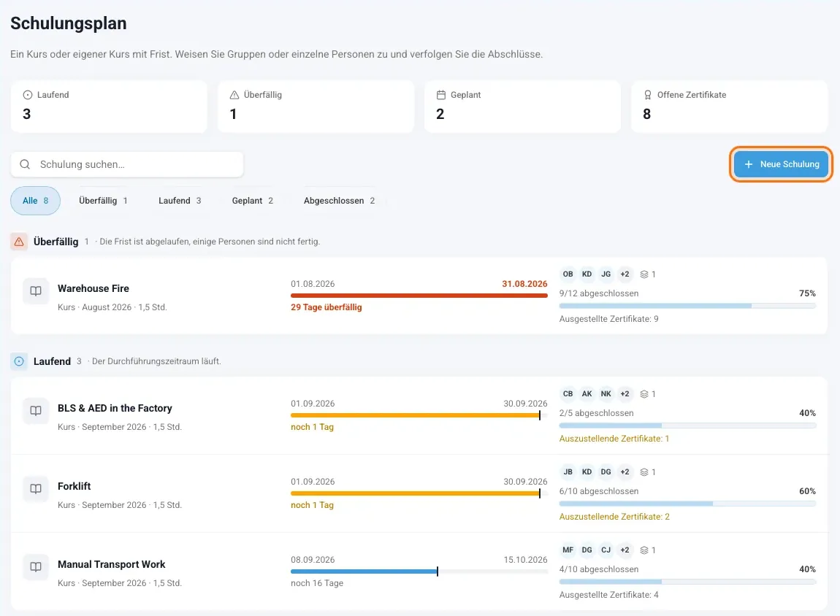Click the OB avatar in Warehouse Fire row

coord(568,274)
